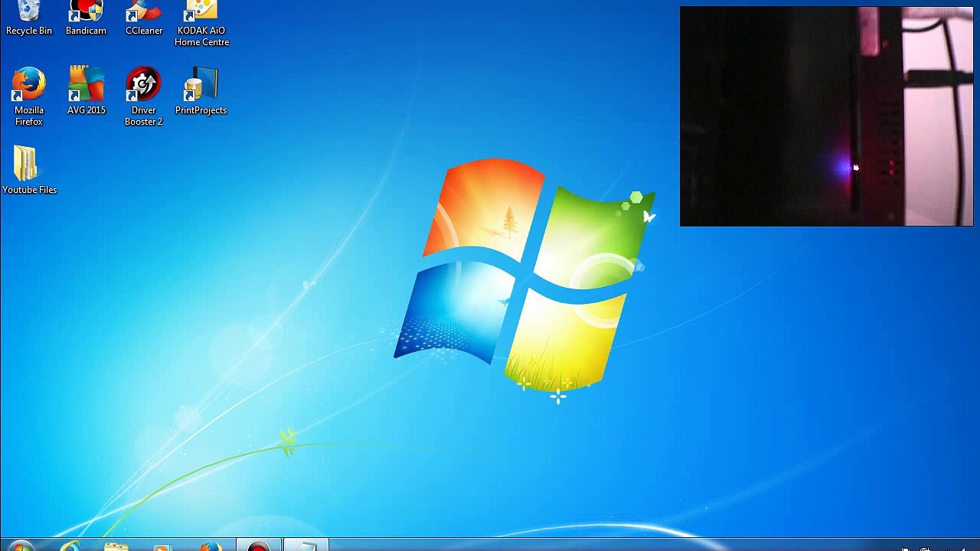Select the PrintProjects desktop shortcut
Viewport: 980px width, 551px height.
201,90
